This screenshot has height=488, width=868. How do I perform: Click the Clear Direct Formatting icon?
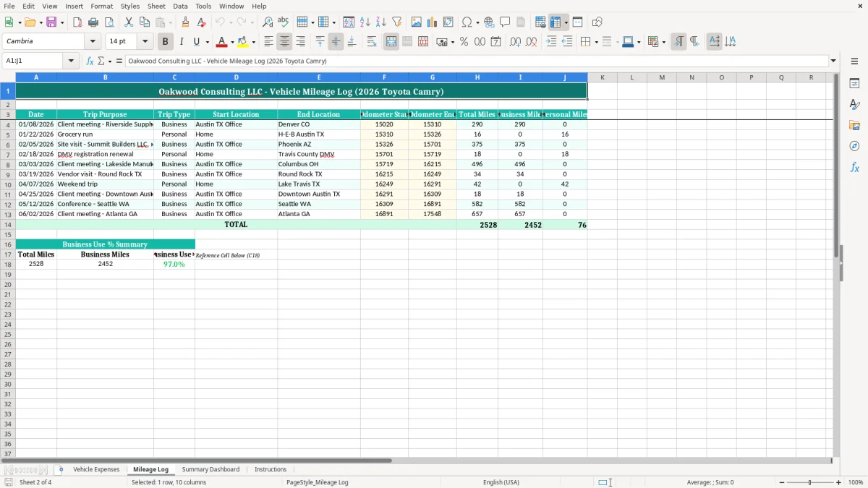pyautogui.click(x=202, y=22)
